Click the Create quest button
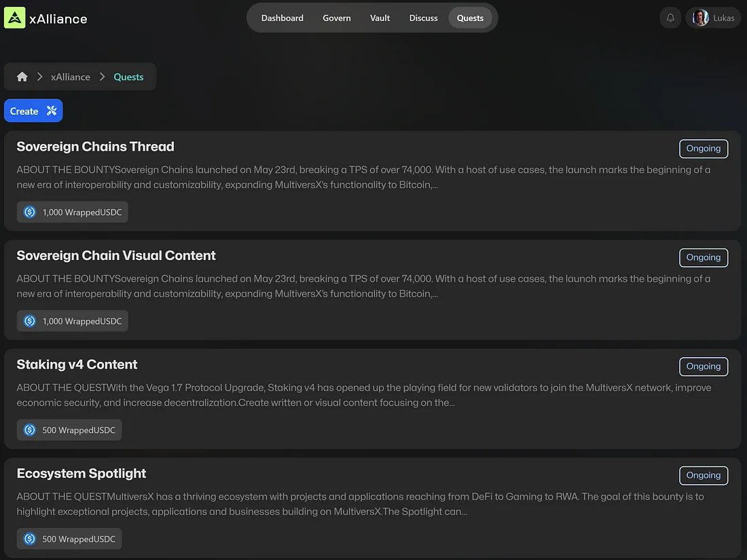This screenshot has width=747, height=560. click(33, 111)
